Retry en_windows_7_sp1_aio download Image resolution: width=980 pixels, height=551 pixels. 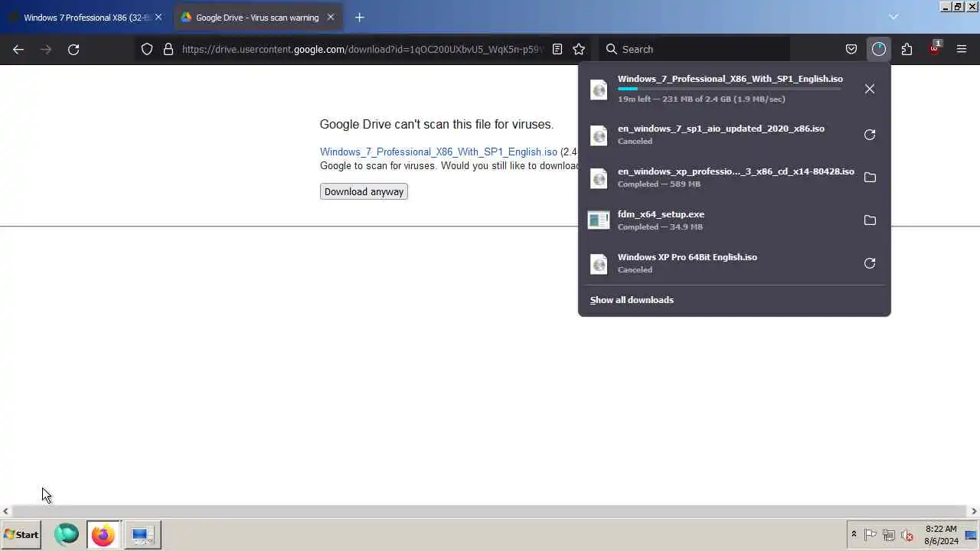870,135
